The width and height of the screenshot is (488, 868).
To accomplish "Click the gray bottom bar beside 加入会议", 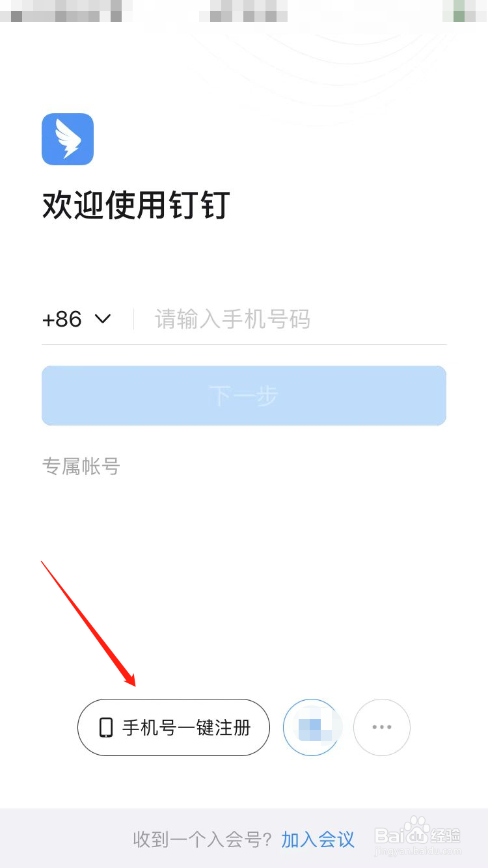I will coord(66,838).
